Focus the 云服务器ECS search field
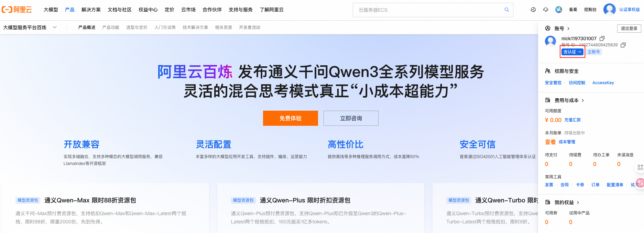 click(430, 10)
